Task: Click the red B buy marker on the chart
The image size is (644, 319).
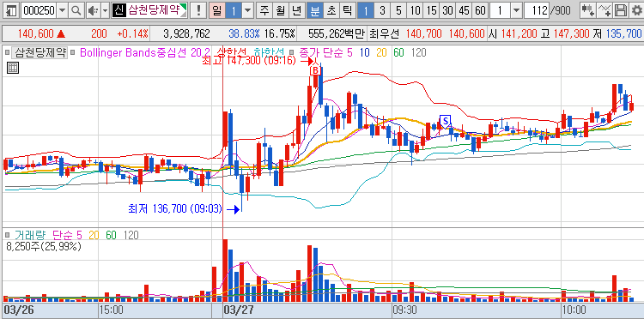Action: pos(315,70)
